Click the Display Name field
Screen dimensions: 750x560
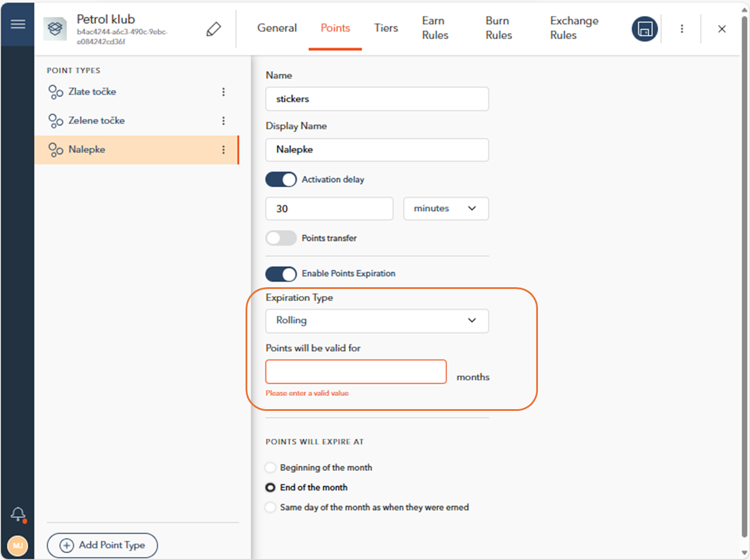(377, 150)
